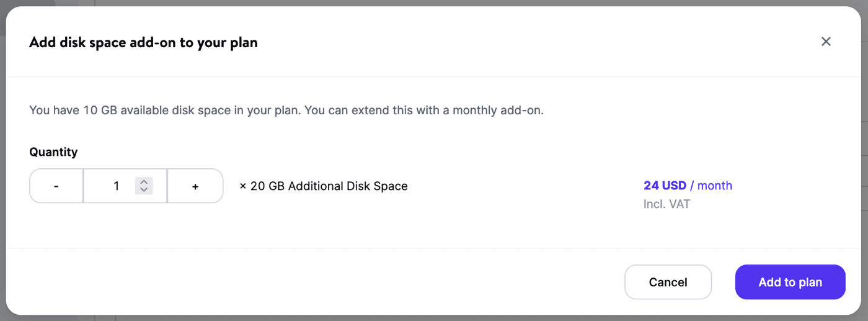Increase quantity with the plus button
Viewport: 868px width, 321px height.
pos(195,186)
